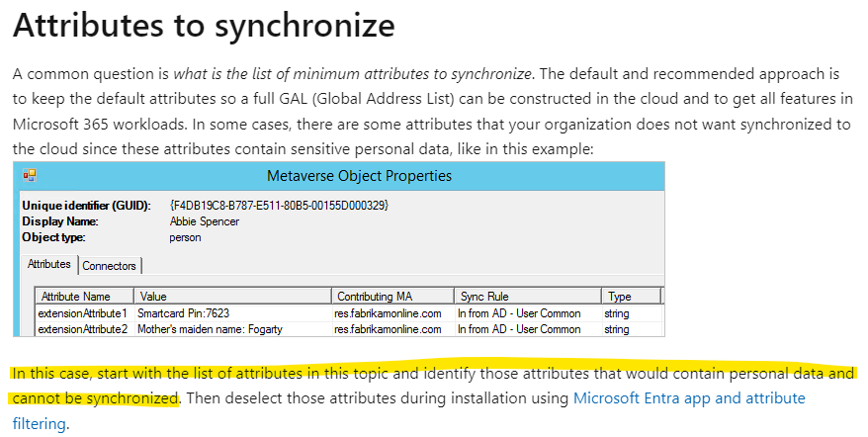The width and height of the screenshot is (868, 437).
Task: Click the Metaverse Object Properties title bar
Action: point(339,176)
